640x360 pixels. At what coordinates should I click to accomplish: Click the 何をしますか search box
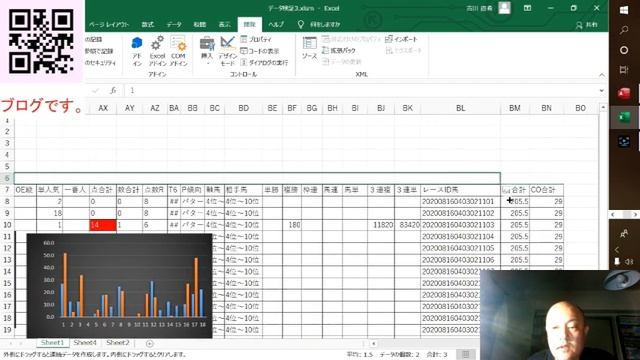325,24
